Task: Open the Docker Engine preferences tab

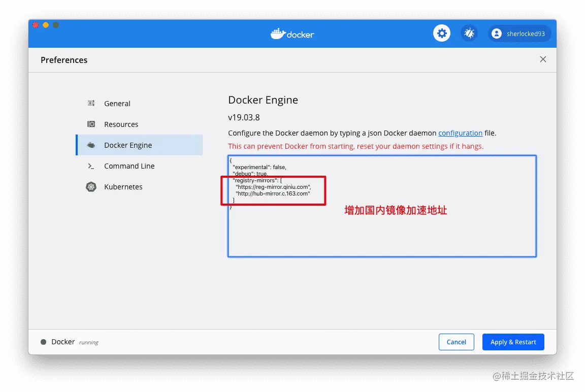Action: (x=139, y=145)
